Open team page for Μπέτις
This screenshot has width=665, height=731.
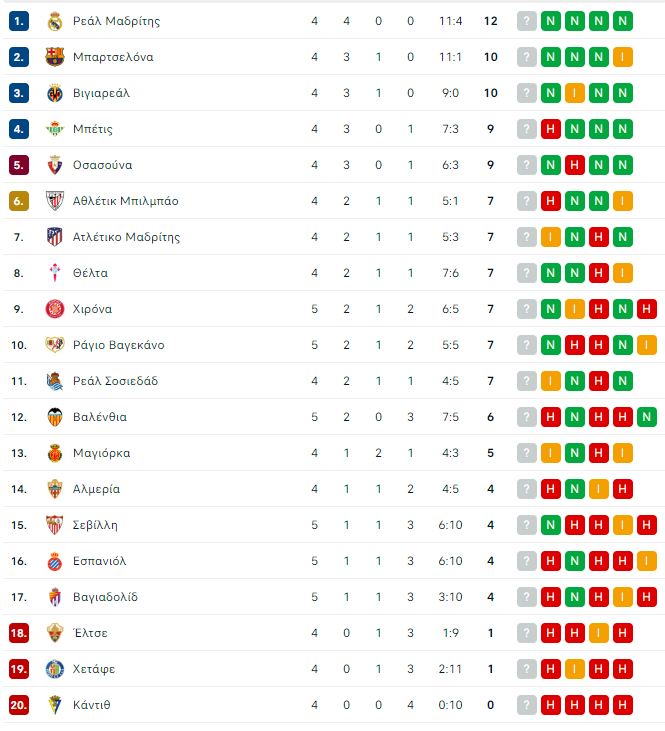(93, 129)
